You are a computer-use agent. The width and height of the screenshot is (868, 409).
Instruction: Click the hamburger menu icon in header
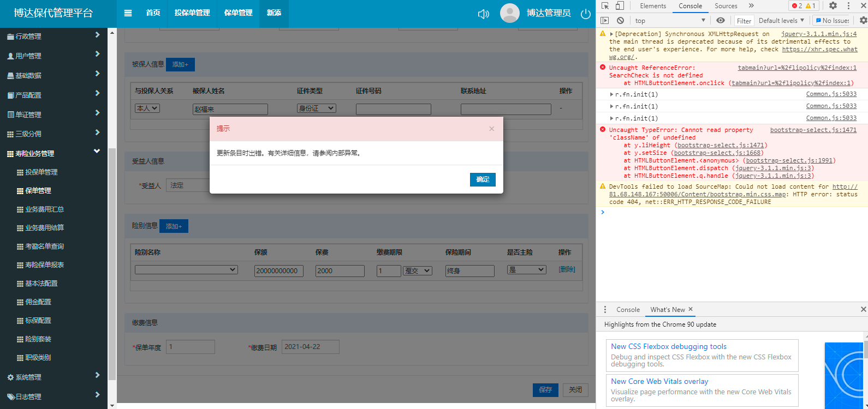(x=128, y=13)
